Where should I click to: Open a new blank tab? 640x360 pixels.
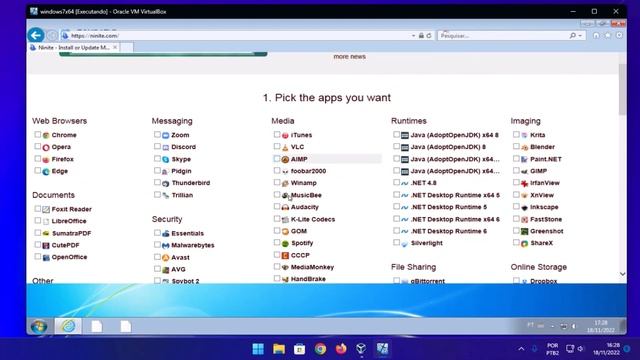(127, 47)
